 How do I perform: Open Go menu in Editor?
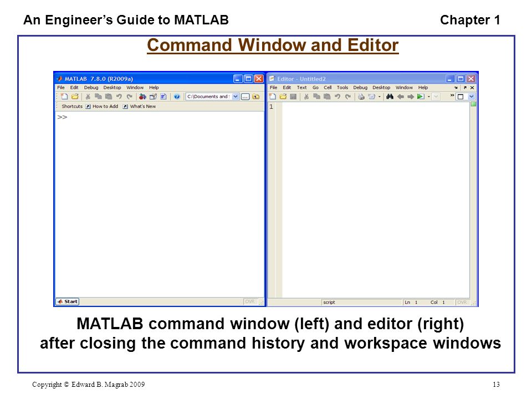[315, 88]
